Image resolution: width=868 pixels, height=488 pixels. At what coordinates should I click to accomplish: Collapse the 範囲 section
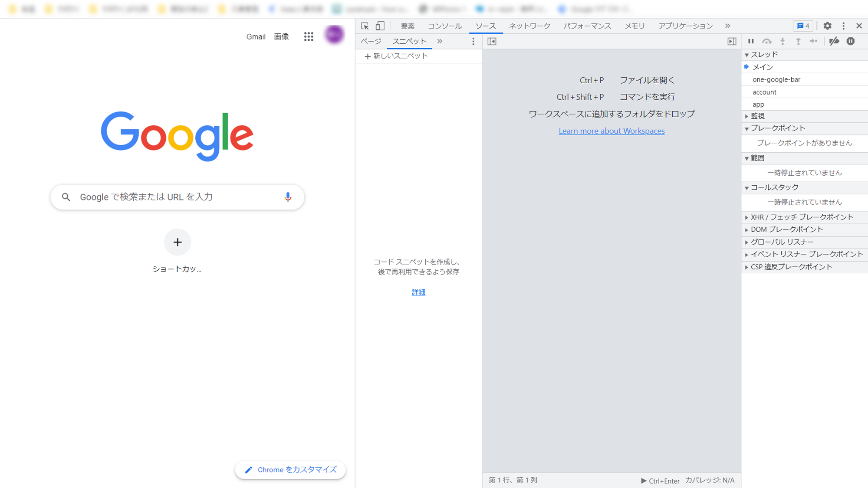[805, 158]
